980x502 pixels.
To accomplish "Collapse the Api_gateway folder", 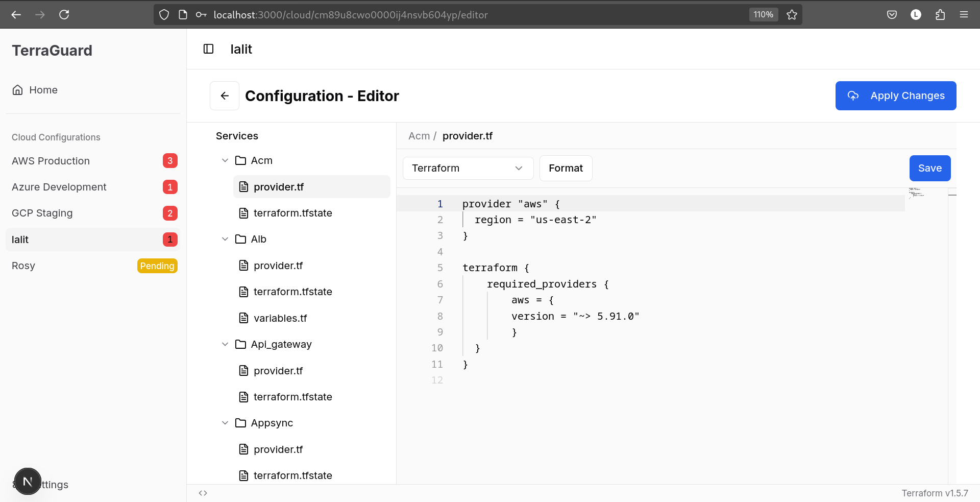I will click(x=225, y=344).
